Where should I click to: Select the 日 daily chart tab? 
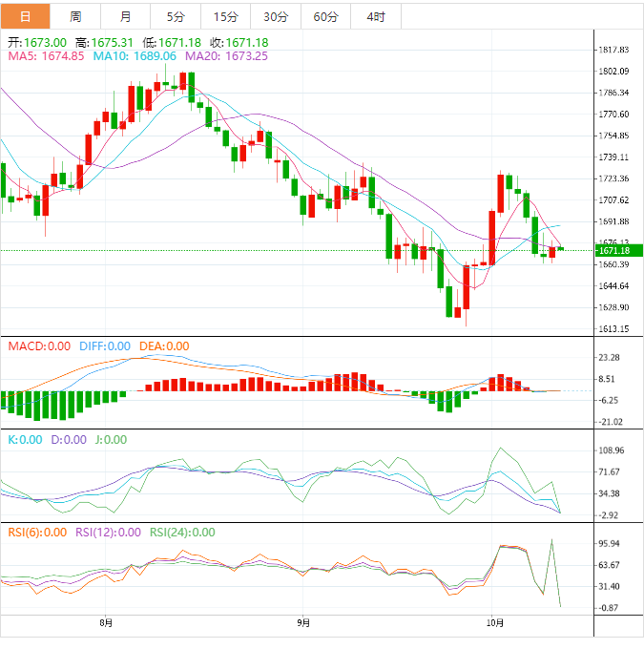pos(25,17)
